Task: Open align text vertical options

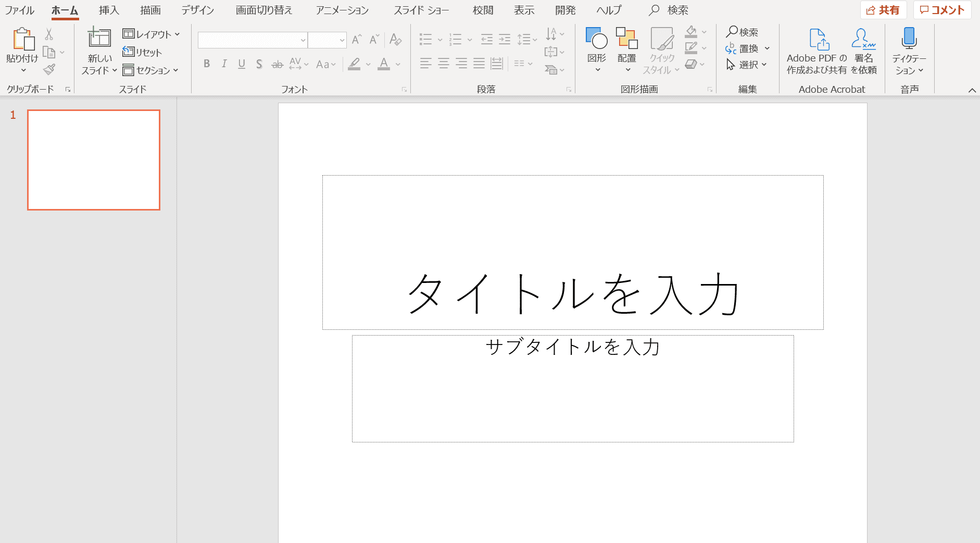Action: pos(555,52)
